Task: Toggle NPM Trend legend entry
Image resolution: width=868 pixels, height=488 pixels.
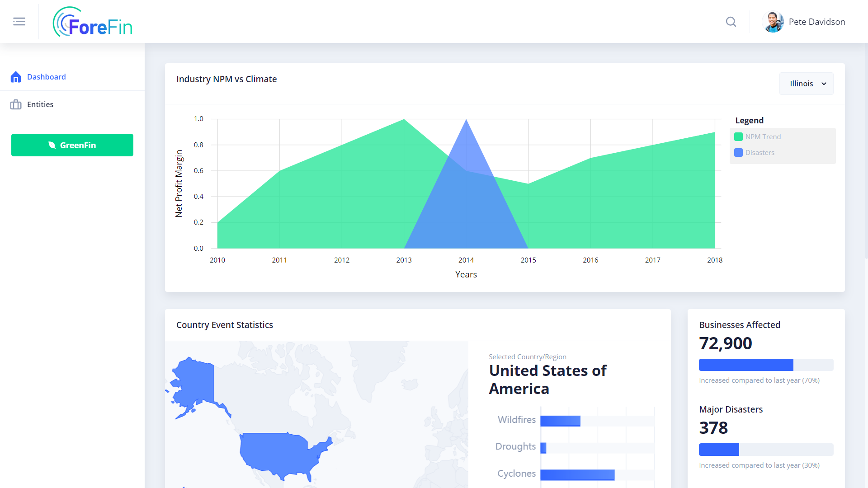Action: click(763, 136)
